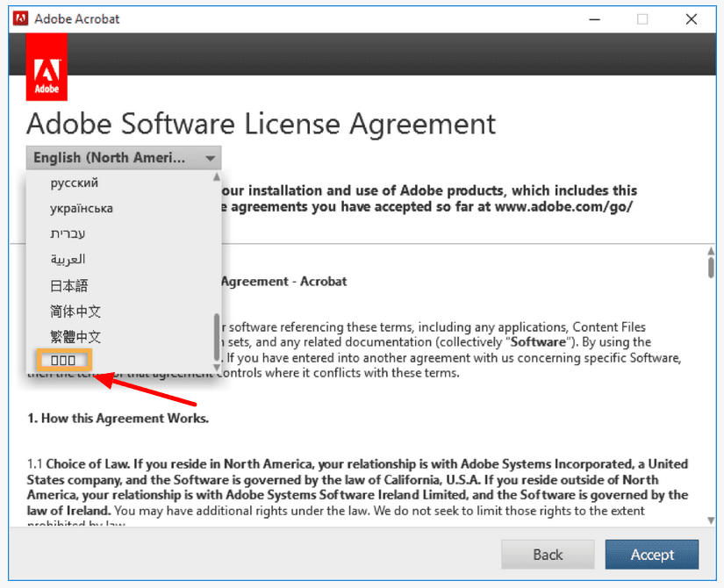This screenshot has height=588, width=724.
Task: Choose Arabic (العربية) in the language list
Action: [68, 260]
